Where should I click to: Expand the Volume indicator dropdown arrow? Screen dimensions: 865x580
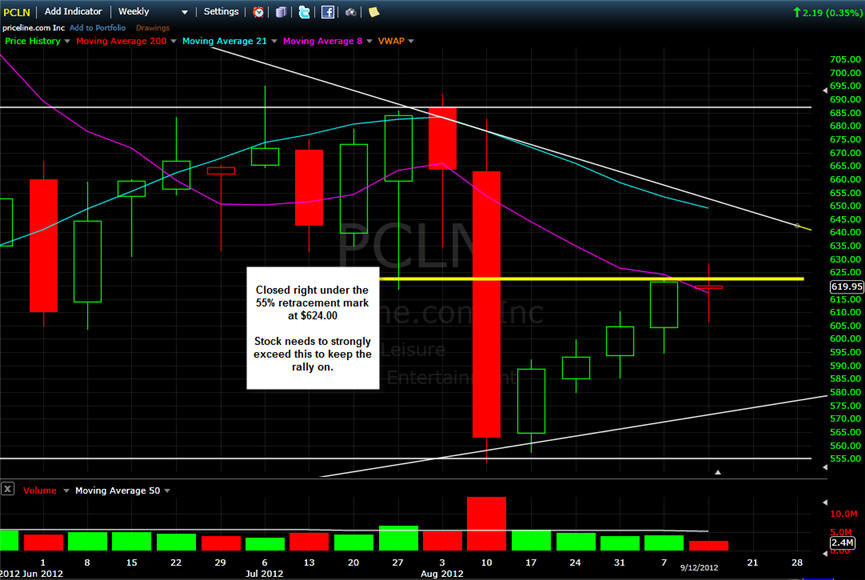66,491
